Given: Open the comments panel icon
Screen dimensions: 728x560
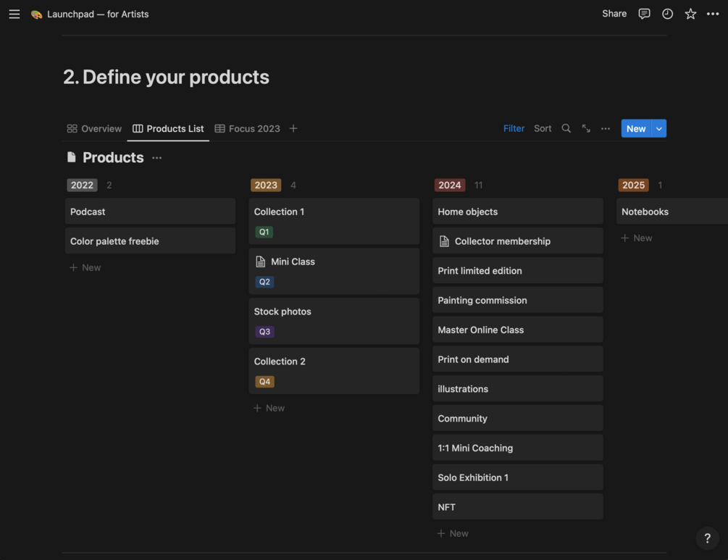Looking at the screenshot, I should pos(644,14).
